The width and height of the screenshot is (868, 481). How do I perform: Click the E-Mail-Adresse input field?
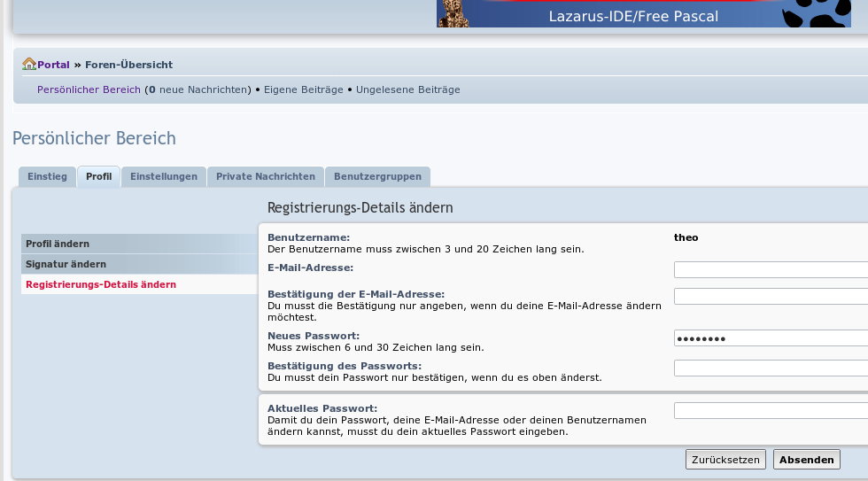771,270
